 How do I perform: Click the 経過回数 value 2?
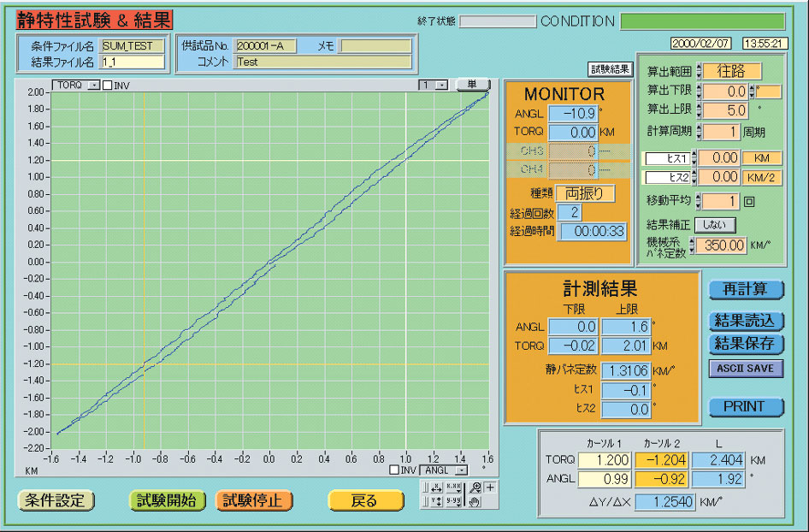pos(570,212)
